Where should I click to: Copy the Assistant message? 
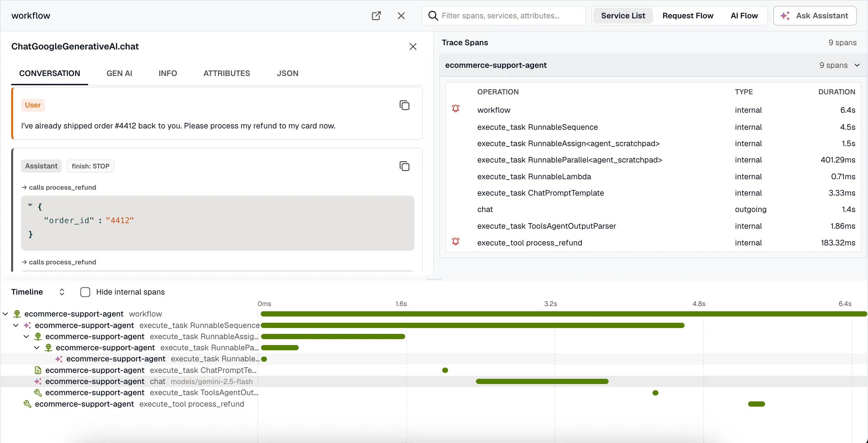click(x=404, y=166)
